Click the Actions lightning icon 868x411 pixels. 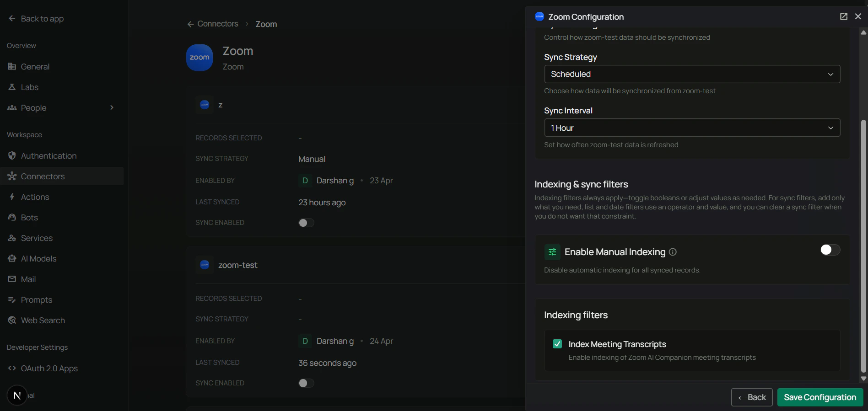pyautogui.click(x=12, y=197)
